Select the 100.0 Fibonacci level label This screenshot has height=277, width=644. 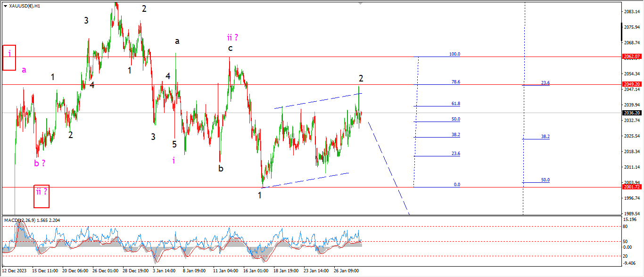click(454, 54)
